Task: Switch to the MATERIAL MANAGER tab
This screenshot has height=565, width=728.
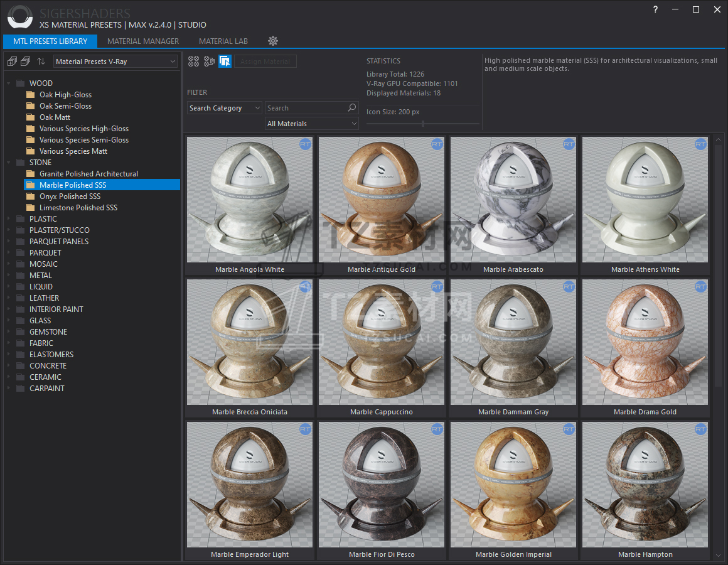Action: coord(143,41)
